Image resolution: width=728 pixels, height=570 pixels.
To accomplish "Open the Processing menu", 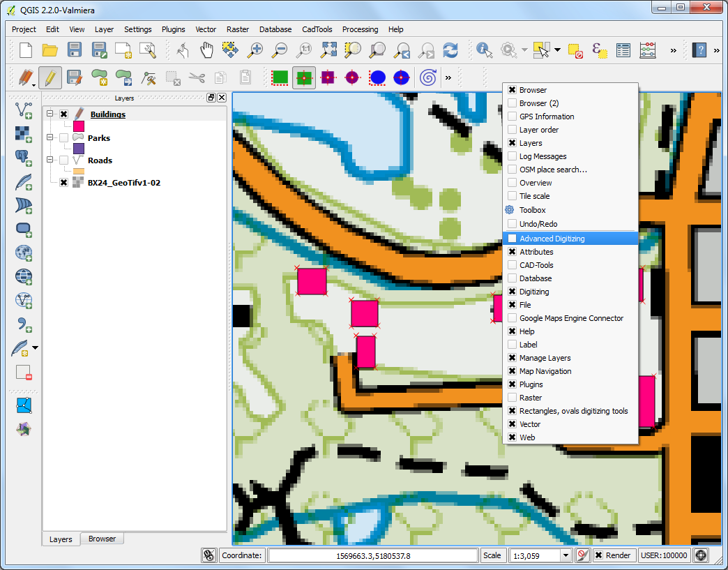I will pyautogui.click(x=360, y=29).
